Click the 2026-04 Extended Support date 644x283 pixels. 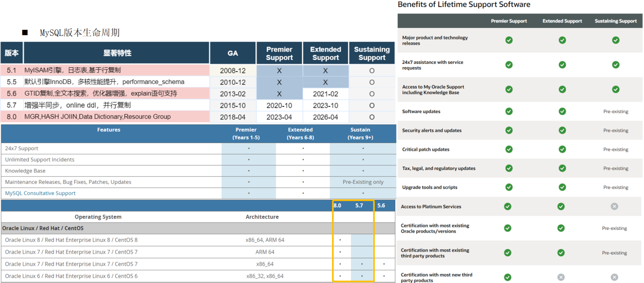[326, 117]
